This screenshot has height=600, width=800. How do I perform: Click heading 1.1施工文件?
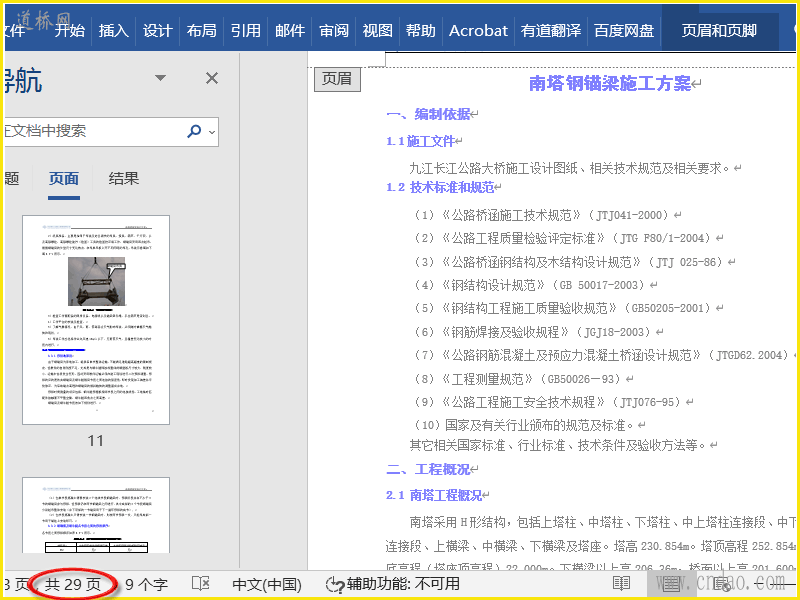click(420, 141)
